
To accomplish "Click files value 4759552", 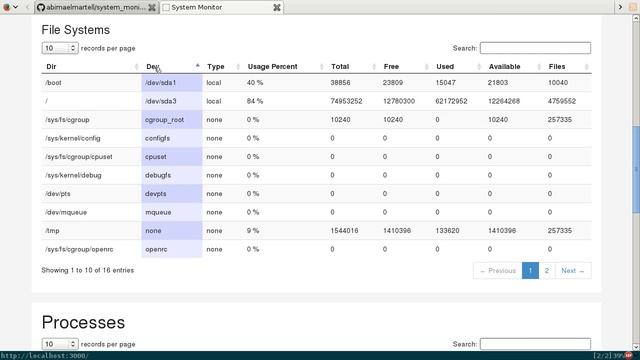I will pyautogui.click(x=562, y=101).
